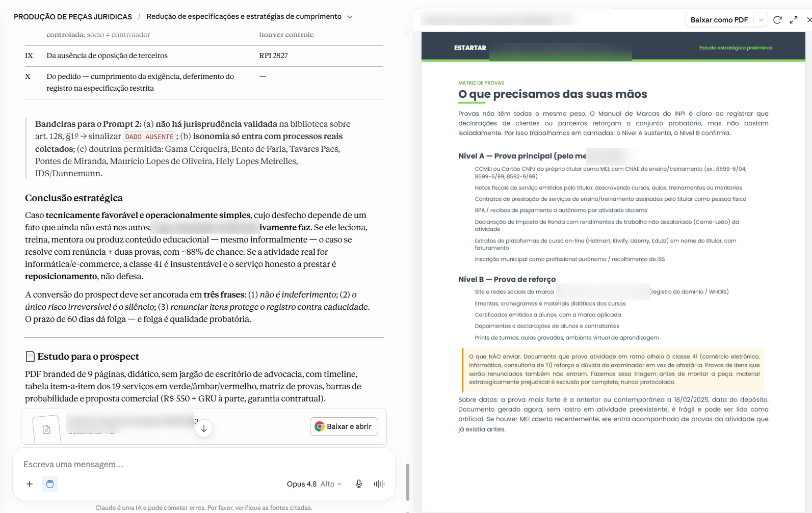Open the attachment plus menu

pyautogui.click(x=30, y=484)
